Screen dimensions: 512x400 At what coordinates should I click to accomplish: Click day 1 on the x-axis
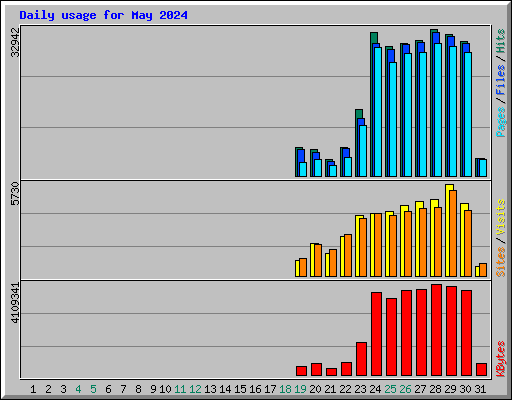33,389
